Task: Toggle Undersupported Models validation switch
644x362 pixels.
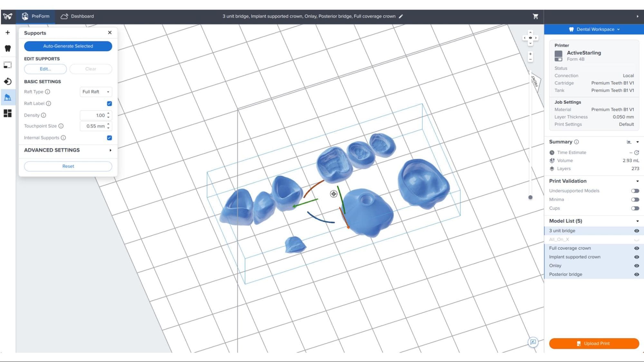Action: [x=635, y=191]
